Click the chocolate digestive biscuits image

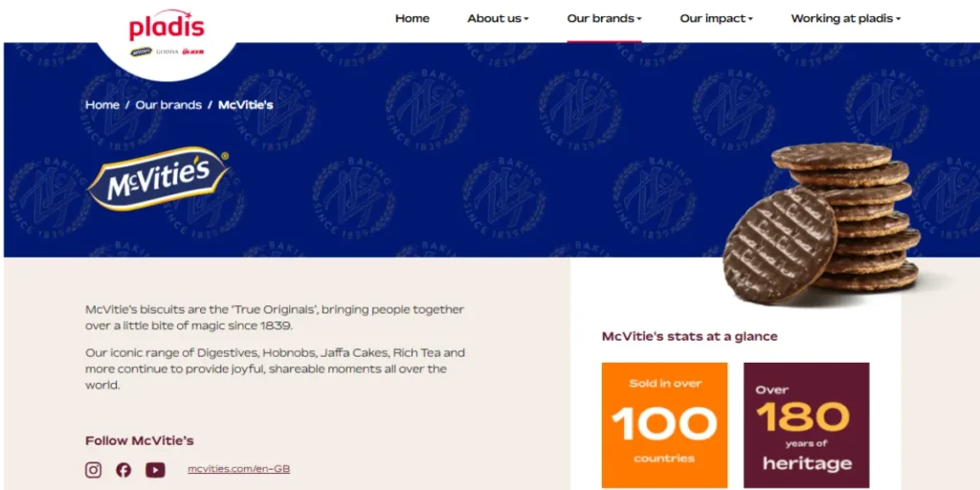click(x=820, y=222)
